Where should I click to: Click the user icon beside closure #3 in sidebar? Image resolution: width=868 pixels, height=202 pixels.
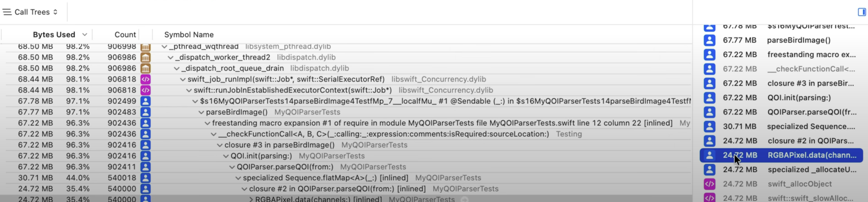[709, 83]
